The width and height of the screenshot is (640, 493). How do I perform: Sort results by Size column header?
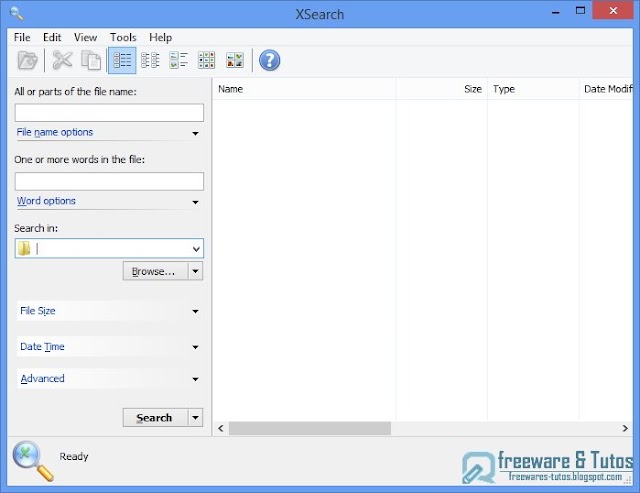point(442,89)
